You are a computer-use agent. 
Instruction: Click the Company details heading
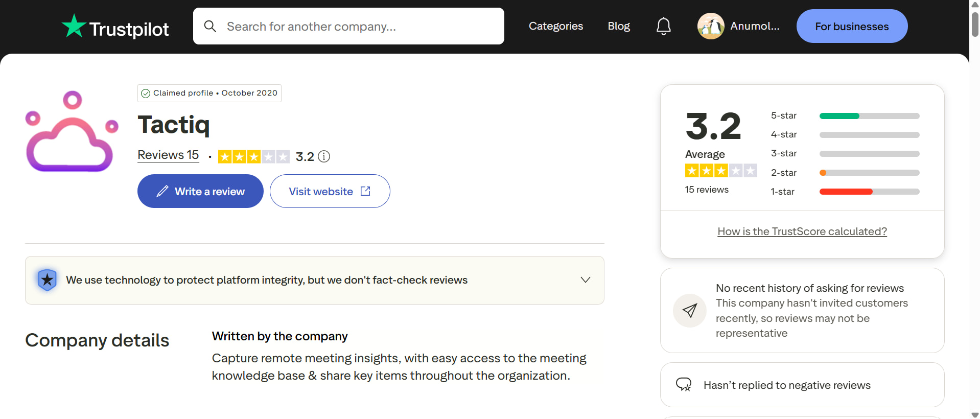(x=97, y=340)
